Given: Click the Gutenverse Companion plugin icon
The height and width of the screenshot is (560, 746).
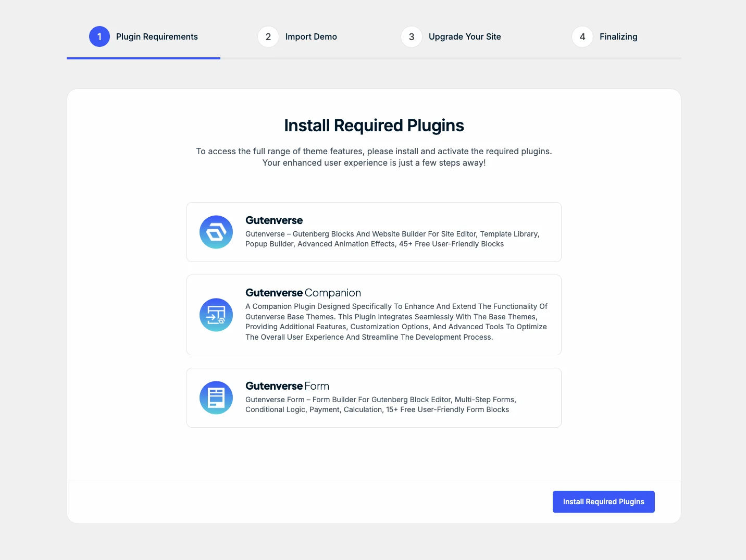Looking at the screenshot, I should click(216, 315).
